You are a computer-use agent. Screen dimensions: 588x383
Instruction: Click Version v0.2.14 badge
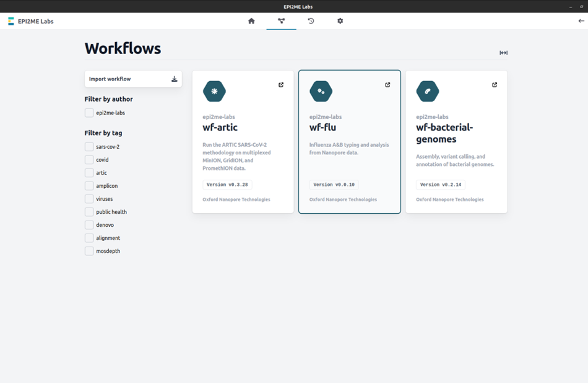[441, 185]
